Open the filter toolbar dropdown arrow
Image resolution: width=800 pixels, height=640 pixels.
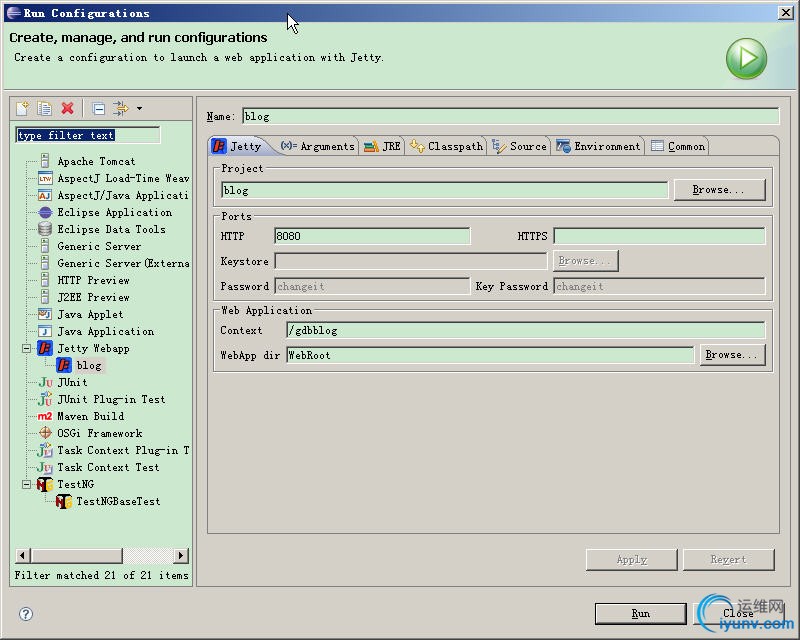[x=139, y=108]
